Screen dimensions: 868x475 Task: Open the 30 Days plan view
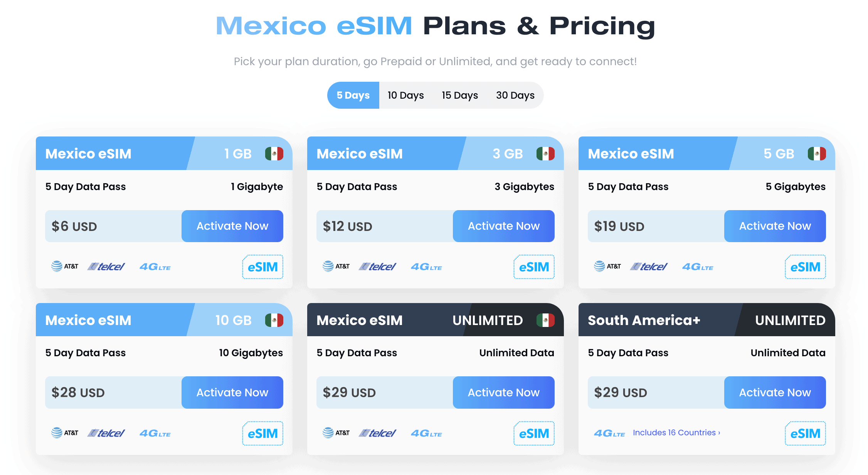point(515,95)
